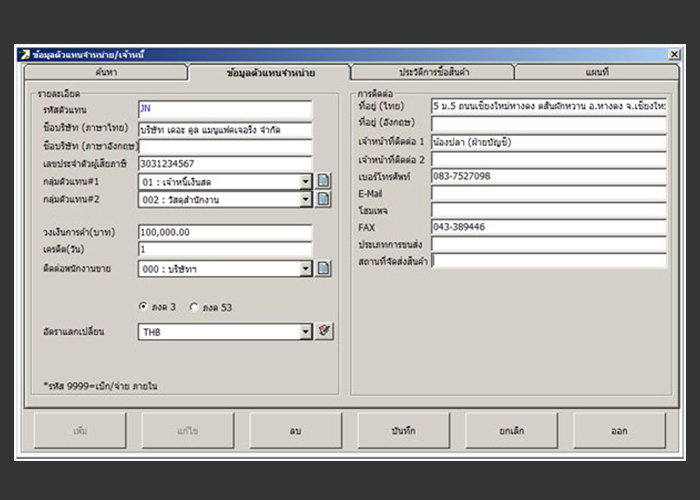Click the เครดิต(วัน) field
Viewport: 700px width, 500px height.
(225, 249)
